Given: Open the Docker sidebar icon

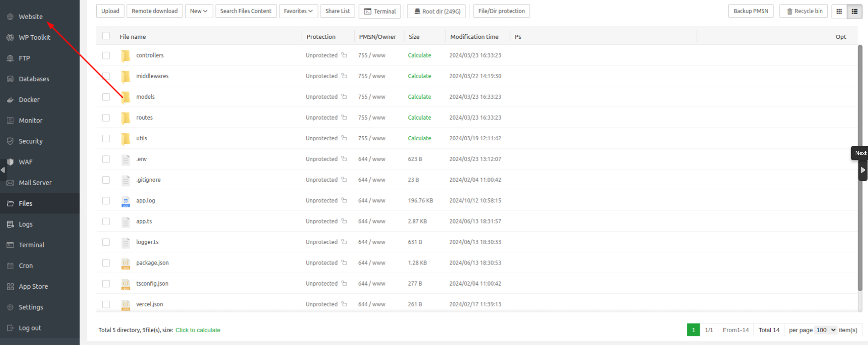Looking at the screenshot, I should point(10,100).
